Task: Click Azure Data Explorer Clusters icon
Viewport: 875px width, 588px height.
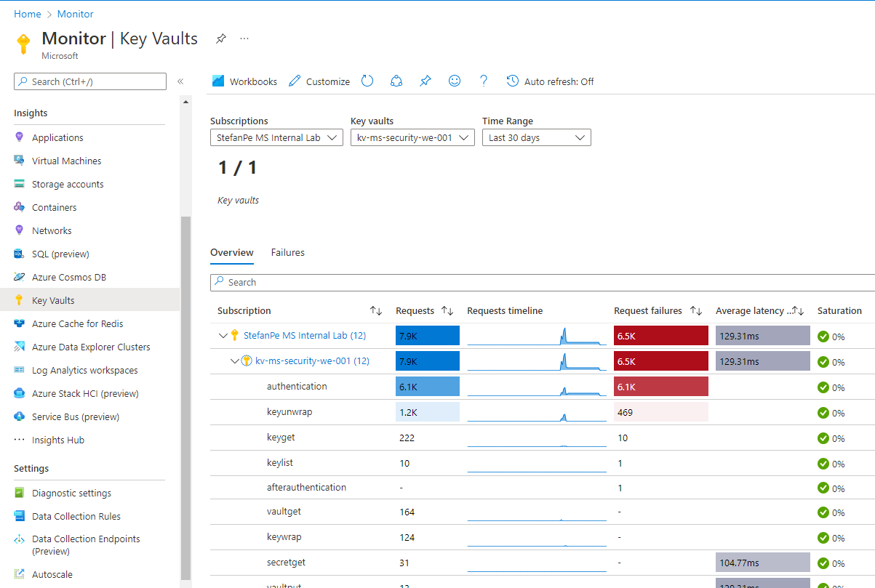Action: pos(20,347)
